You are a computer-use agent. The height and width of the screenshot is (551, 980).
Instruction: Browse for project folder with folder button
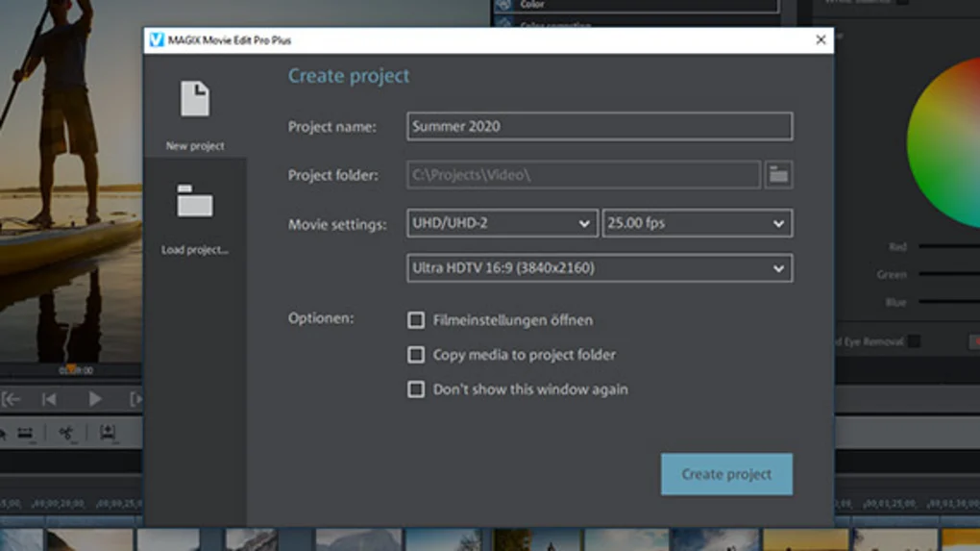tap(779, 174)
